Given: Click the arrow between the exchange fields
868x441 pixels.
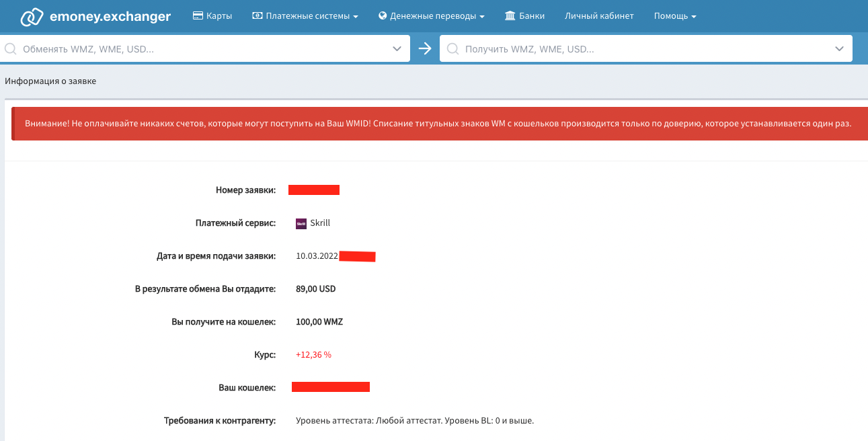Looking at the screenshot, I should tap(424, 48).
